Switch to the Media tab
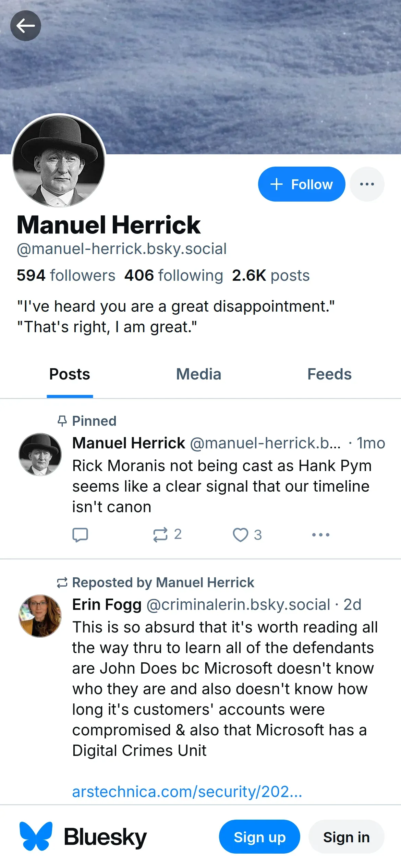The width and height of the screenshot is (401, 868). (198, 374)
